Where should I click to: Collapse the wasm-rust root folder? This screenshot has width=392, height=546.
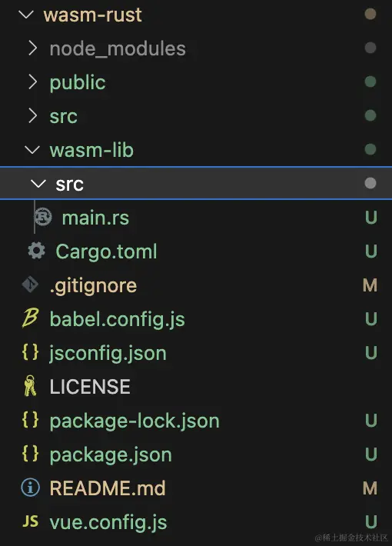pyautogui.click(x=26, y=15)
